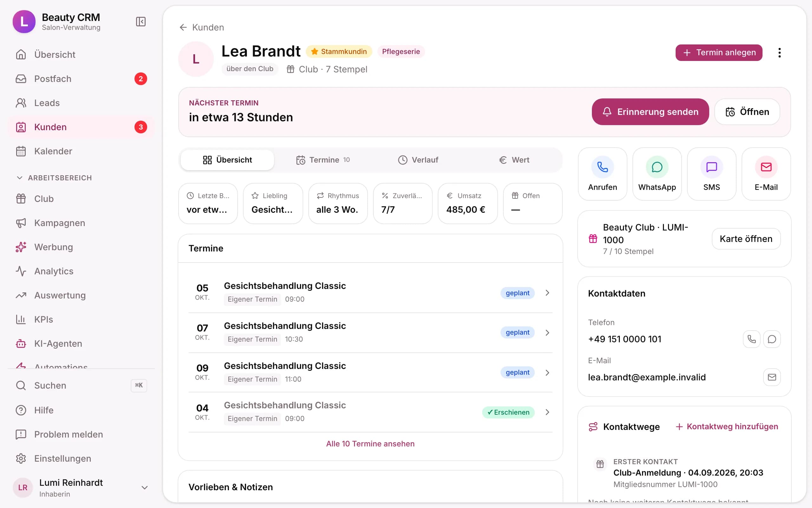The height and width of the screenshot is (508, 812).
Task: Click the chat bubble icon beside the phone number
Action: pos(772,339)
